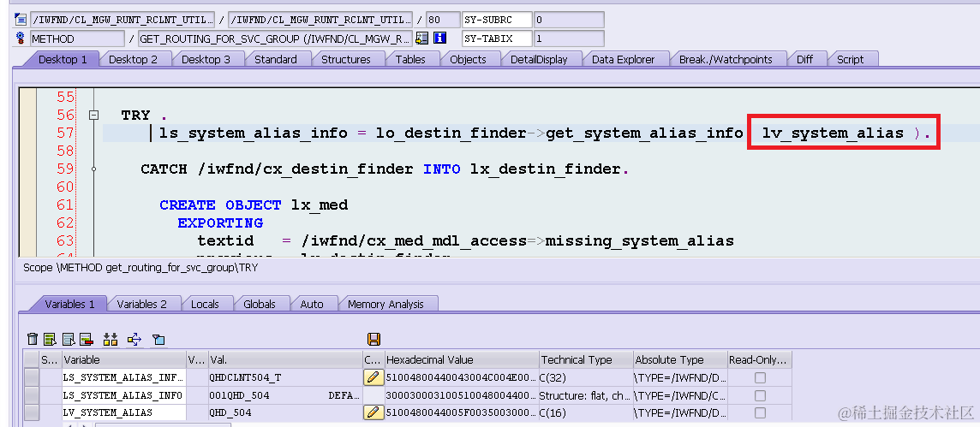Click the pencil icon for LV_SYSTEM_ALIAS row
Image resolution: width=980 pixels, height=427 pixels.
coord(373,412)
